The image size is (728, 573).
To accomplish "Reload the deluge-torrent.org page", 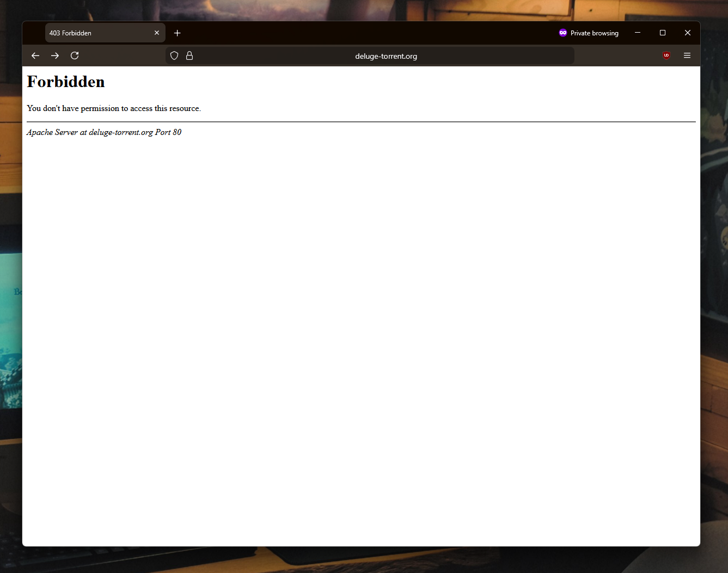I will tap(75, 56).
